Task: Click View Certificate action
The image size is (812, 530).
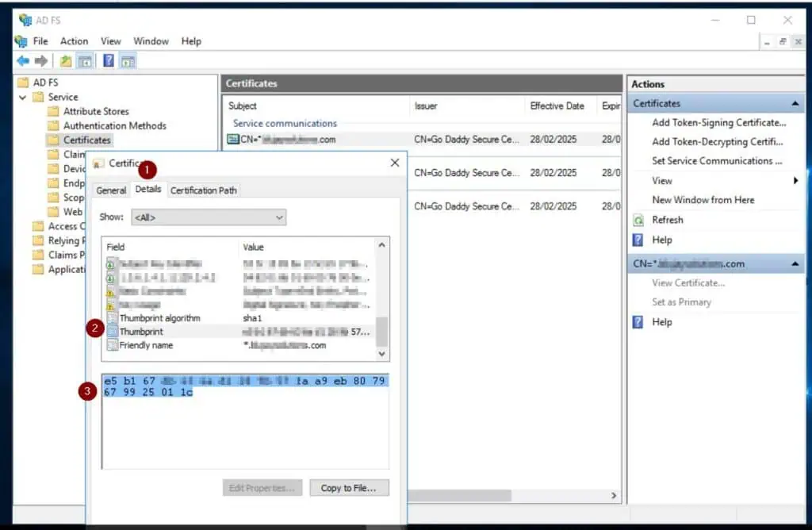Action: (x=688, y=283)
